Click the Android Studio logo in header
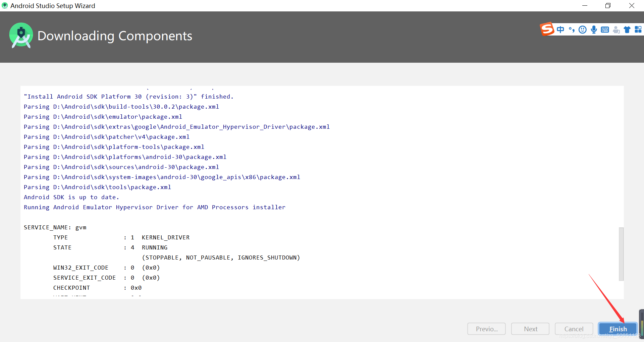 21,36
